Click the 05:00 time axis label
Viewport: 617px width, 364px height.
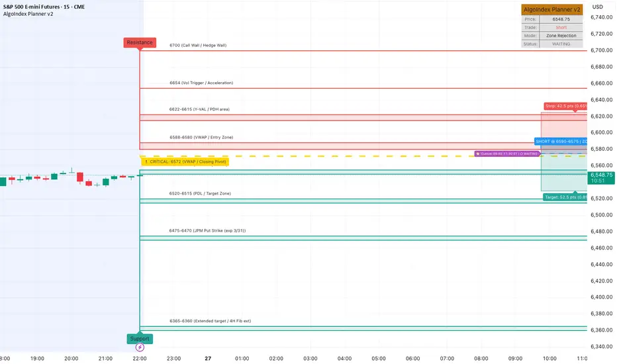379,359
